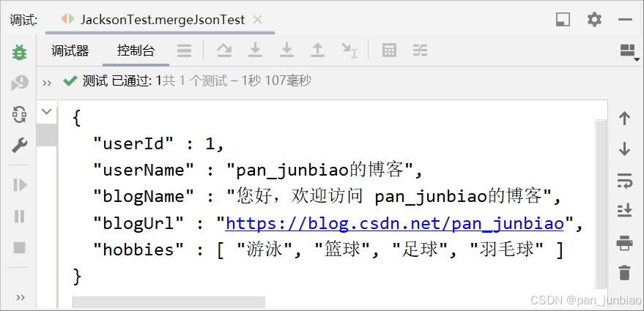The width and height of the screenshot is (644, 311).
Task: Click the scroll Up arrow icon
Action: coord(624,118)
